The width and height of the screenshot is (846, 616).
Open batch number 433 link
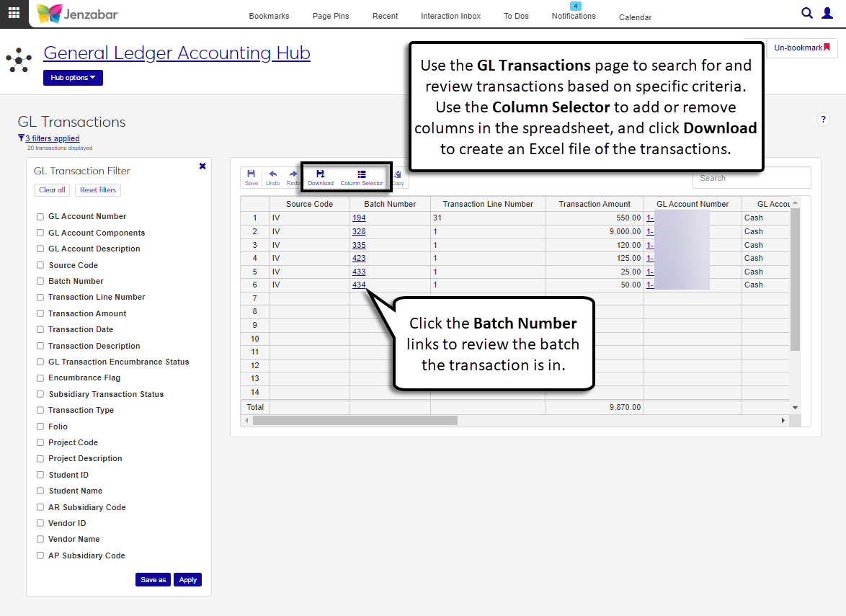tap(359, 272)
